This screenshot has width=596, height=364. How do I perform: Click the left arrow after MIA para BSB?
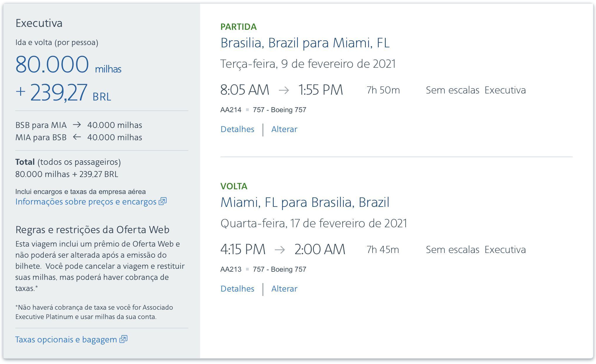(77, 137)
